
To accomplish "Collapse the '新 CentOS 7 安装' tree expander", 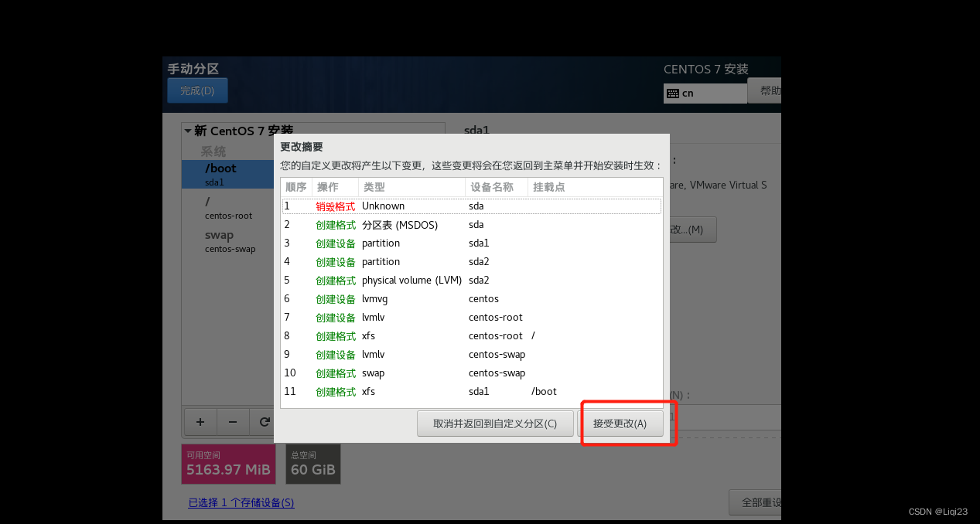I will pyautogui.click(x=188, y=131).
